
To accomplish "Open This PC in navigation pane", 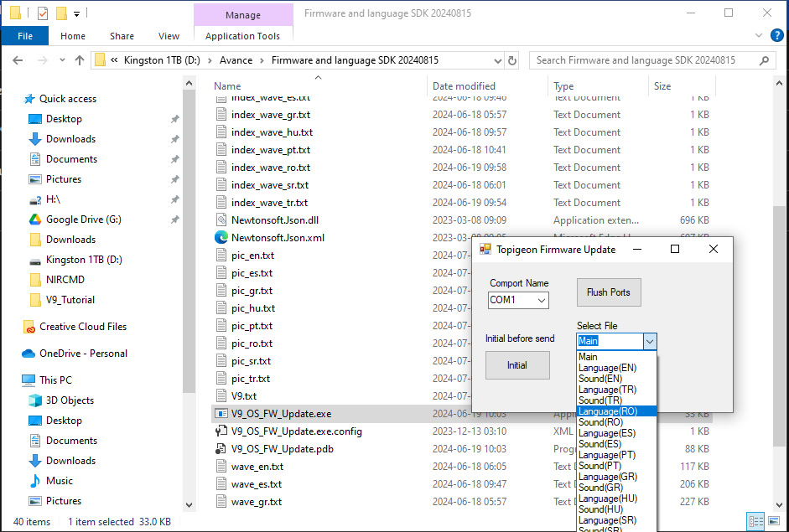I will point(56,380).
